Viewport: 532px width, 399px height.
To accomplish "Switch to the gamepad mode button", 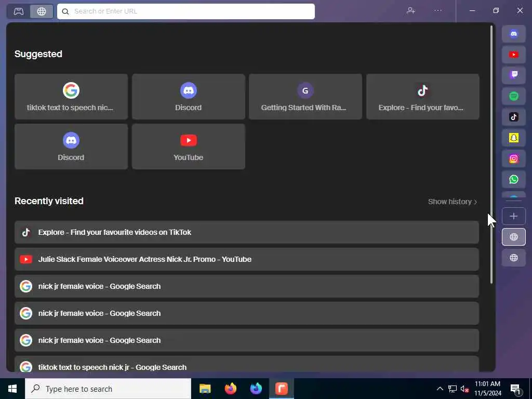I will [x=19, y=11].
